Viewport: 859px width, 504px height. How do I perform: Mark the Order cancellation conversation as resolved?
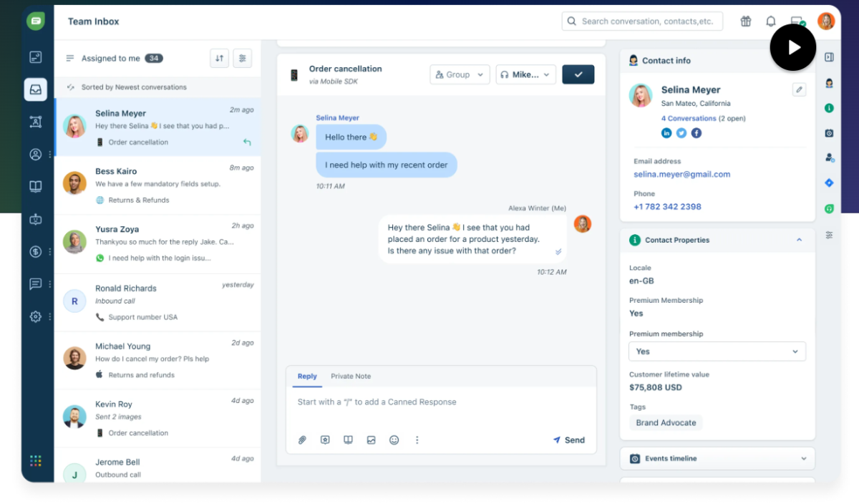578,74
